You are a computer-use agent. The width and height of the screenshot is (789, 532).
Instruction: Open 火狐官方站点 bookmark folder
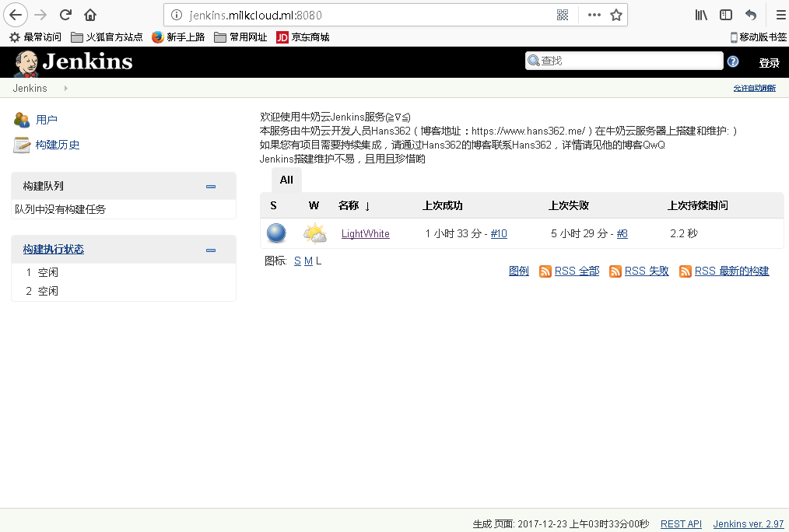pos(107,37)
